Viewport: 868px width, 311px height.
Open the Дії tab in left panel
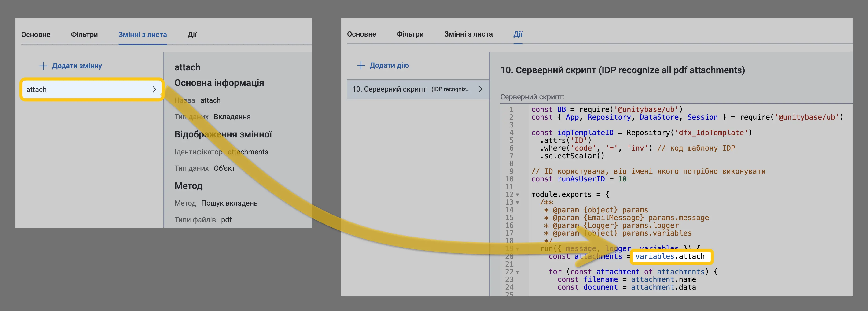(x=192, y=34)
